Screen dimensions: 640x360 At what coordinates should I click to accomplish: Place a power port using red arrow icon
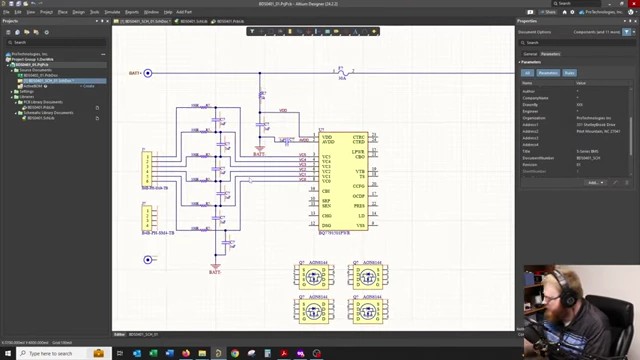(x=309, y=31)
